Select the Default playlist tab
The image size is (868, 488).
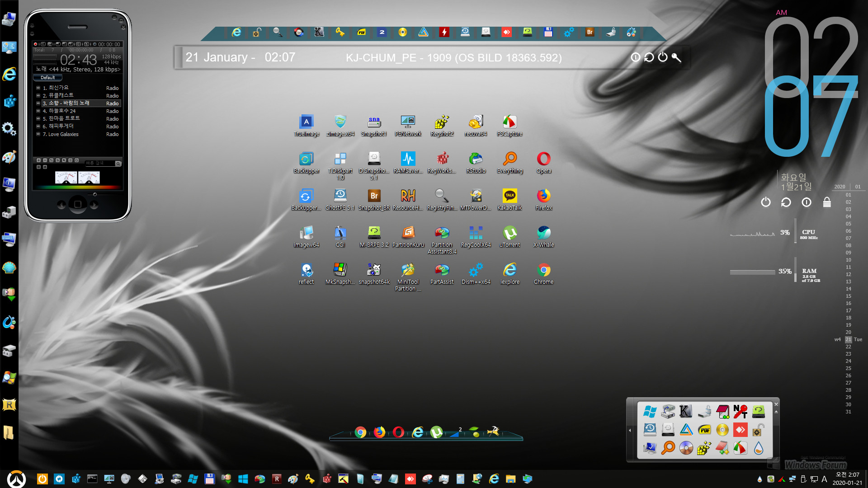[x=47, y=78]
